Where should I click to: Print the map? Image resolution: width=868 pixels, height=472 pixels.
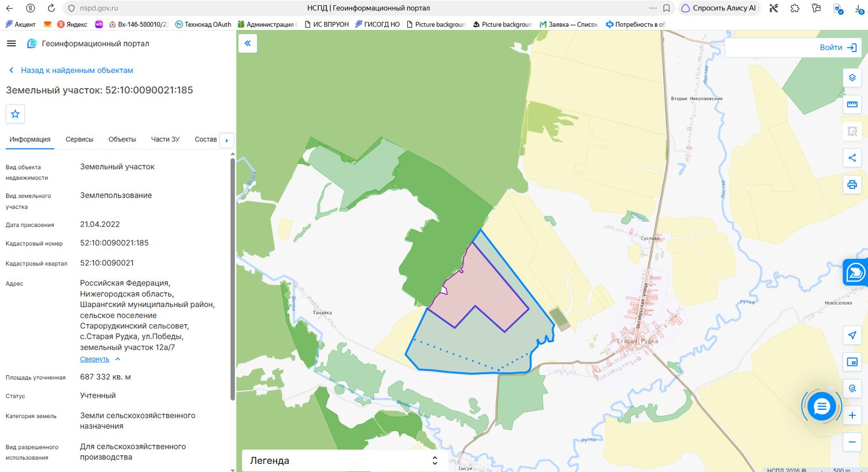tap(852, 185)
